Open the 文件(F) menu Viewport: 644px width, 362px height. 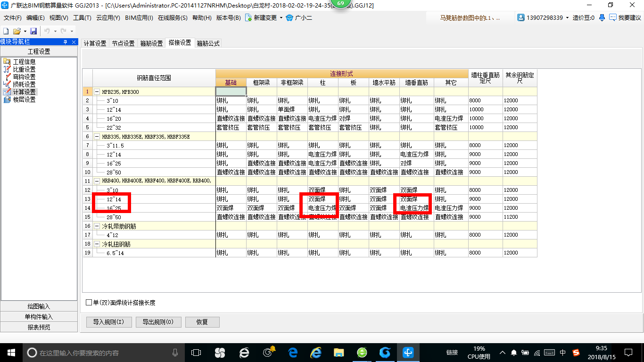[13, 18]
